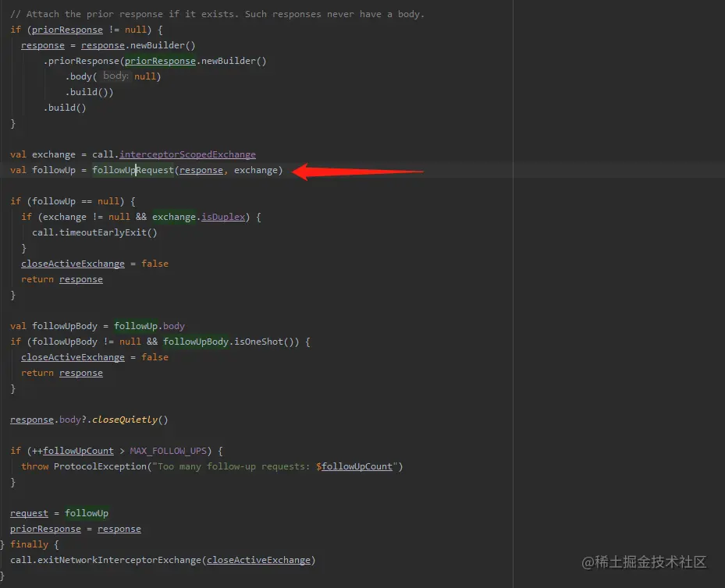Click 'followUpRequest' function call
Screen dimensions: 725x588
pyautogui.click(x=133, y=170)
